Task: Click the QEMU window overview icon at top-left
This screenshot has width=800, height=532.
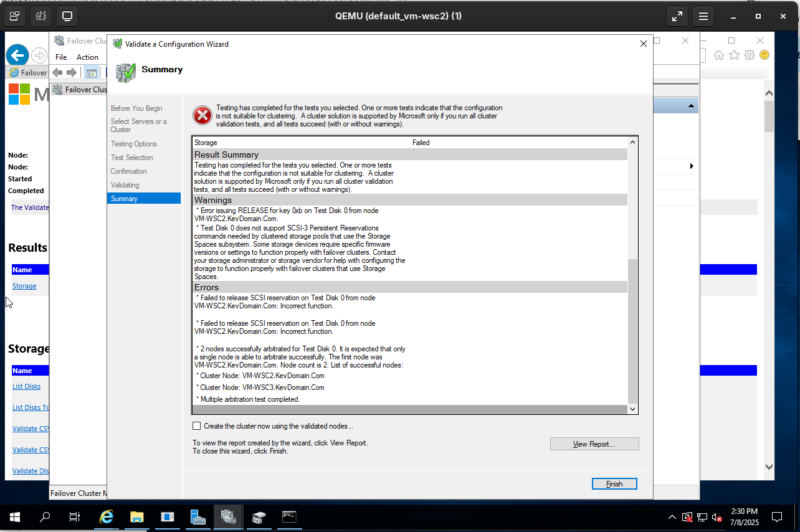Action: click(x=14, y=16)
